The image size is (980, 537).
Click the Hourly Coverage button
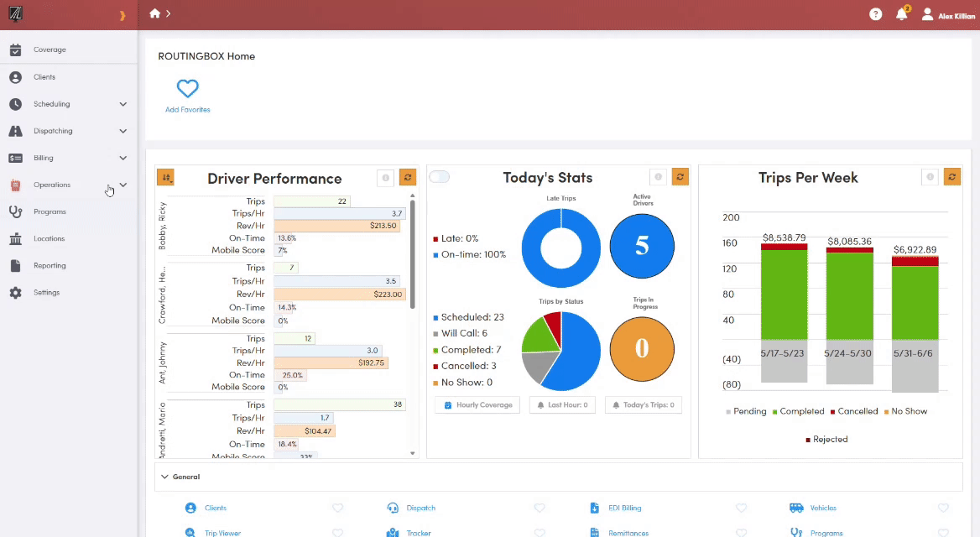click(477, 405)
